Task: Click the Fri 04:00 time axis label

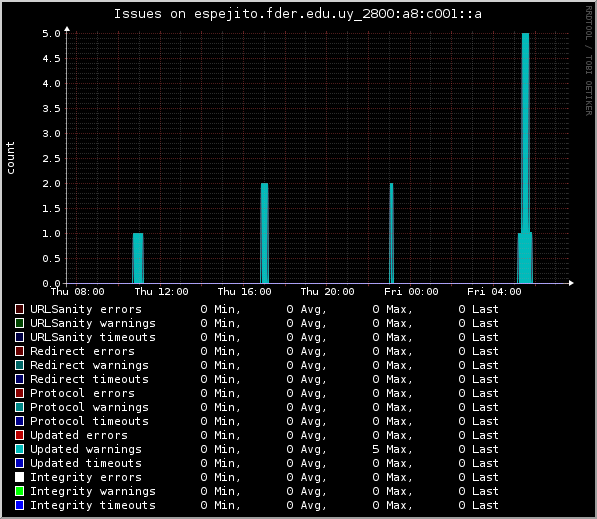Action: click(494, 292)
